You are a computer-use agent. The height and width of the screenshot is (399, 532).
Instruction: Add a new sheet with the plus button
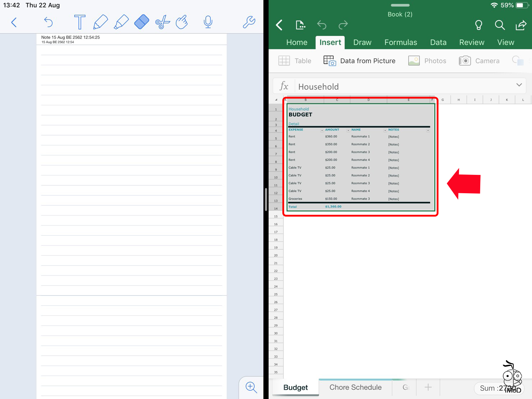click(x=428, y=387)
